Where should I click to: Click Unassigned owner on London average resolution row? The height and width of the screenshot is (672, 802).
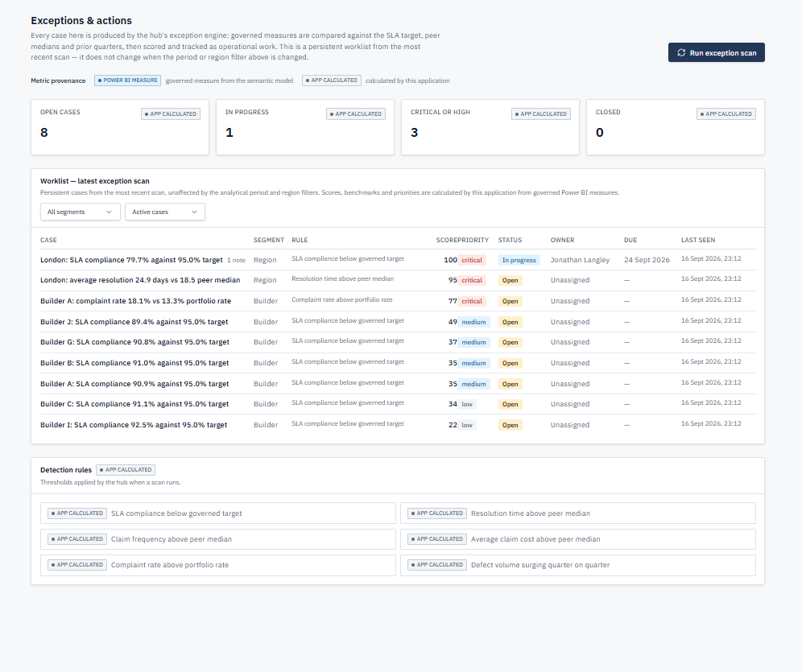(570, 280)
